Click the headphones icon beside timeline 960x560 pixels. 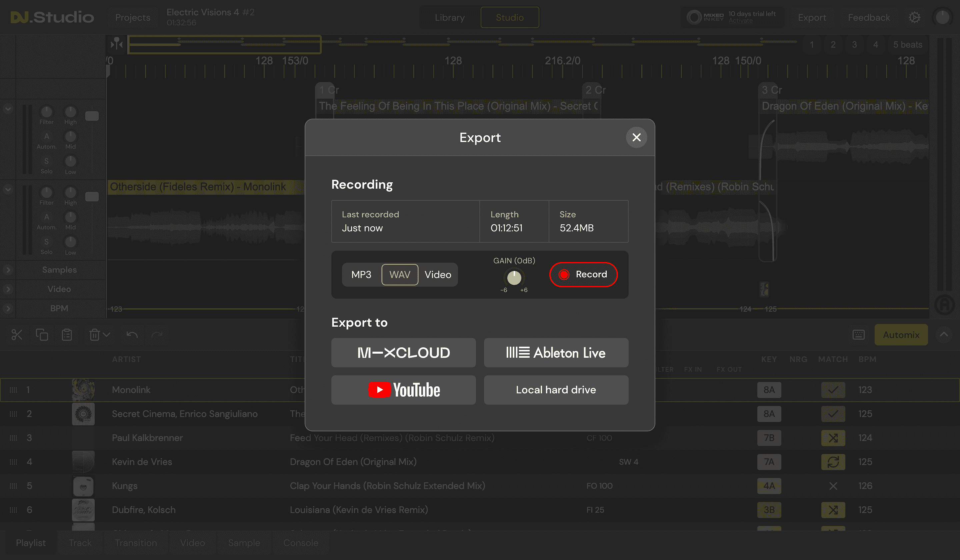tap(944, 304)
